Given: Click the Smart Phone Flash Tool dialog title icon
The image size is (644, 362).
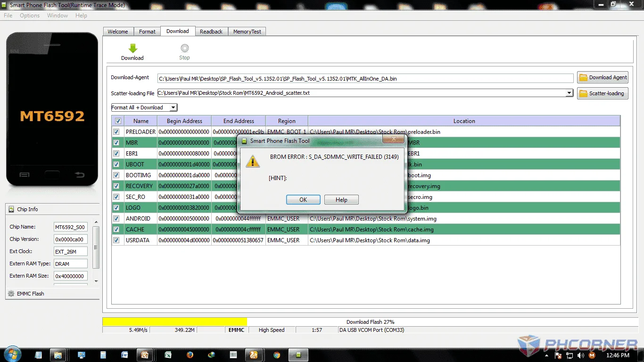Looking at the screenshot, I should point(245,140).
